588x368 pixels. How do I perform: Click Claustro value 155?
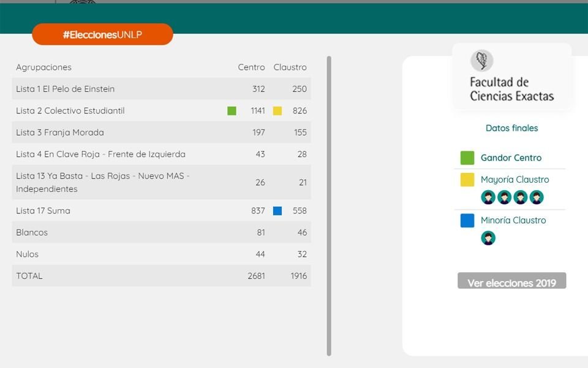(300, 132)
